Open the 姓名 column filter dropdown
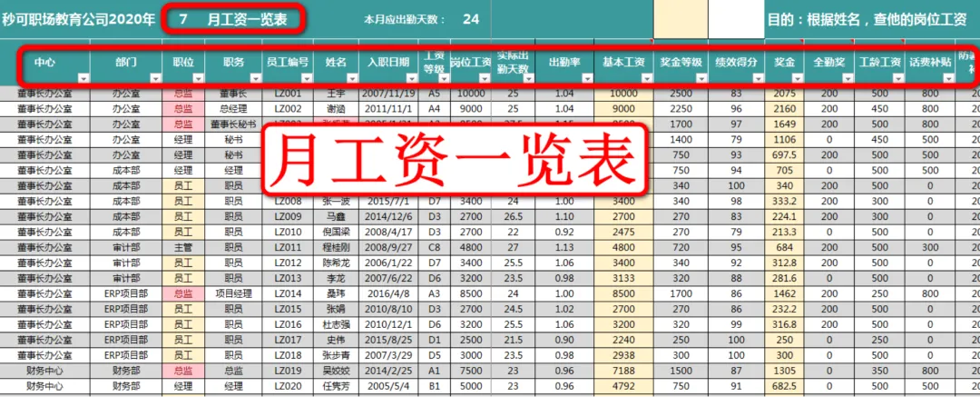Viewport: 980px width, 397px height. coord(352,78)
